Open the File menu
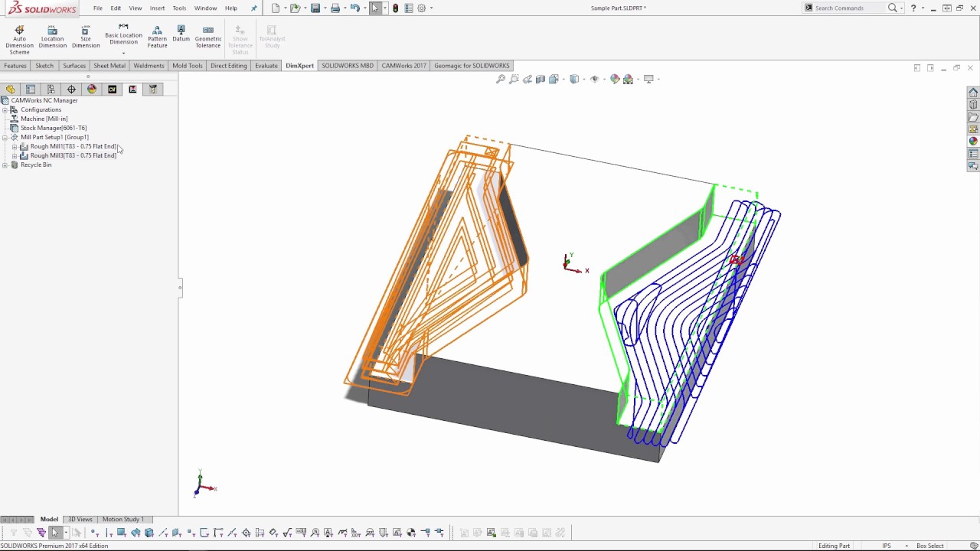The image size is (980, 551). tap(98, 8)
